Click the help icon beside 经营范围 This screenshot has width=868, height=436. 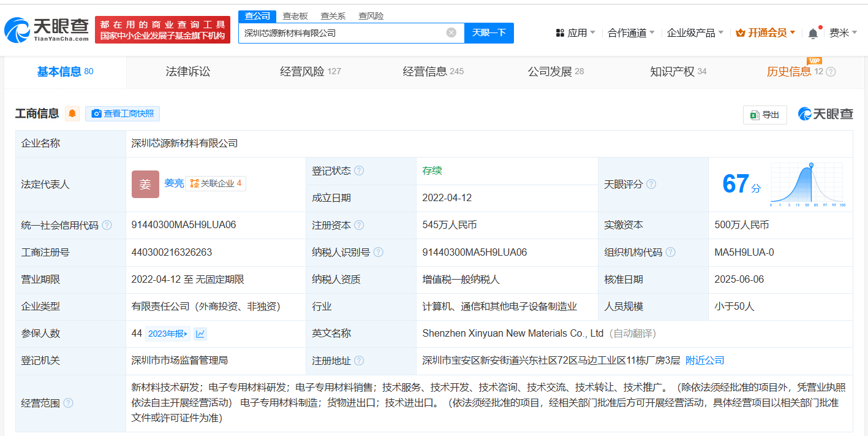[x=68, y=403]
